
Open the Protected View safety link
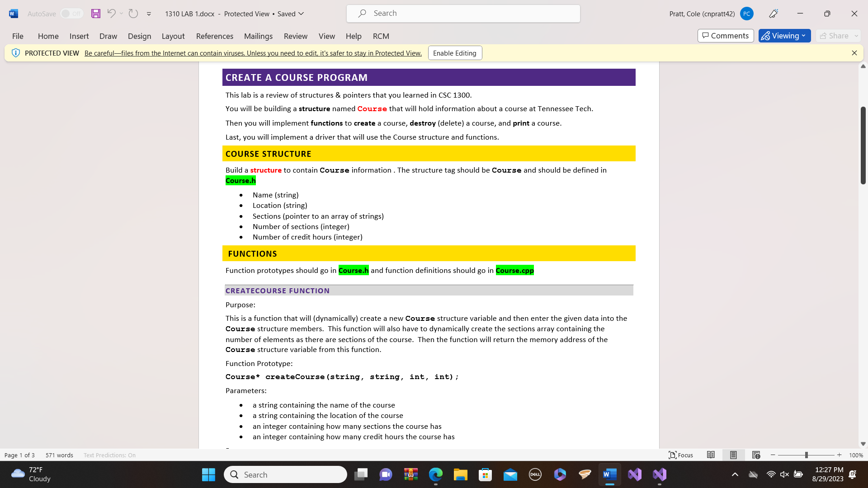(253, 53)
